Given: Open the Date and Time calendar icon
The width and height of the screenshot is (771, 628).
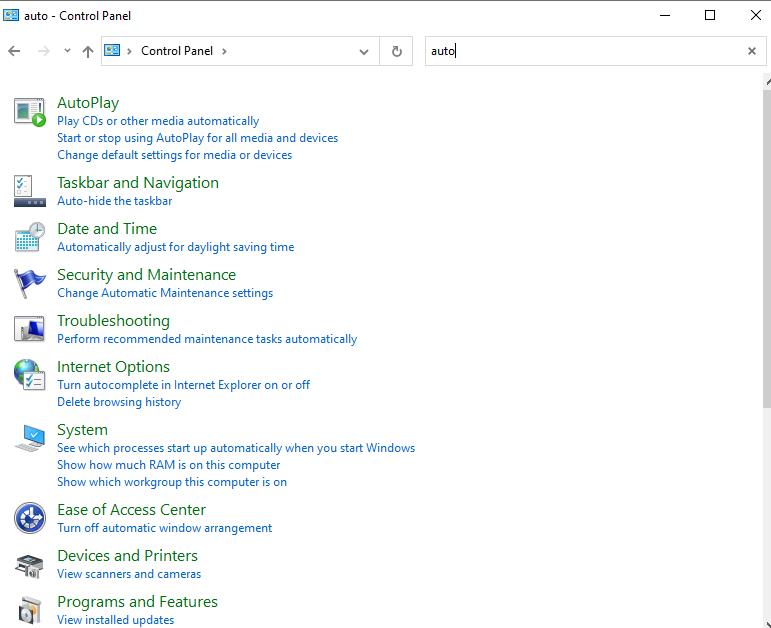Looking at the screenshot, I should click(x=30, y=237).
